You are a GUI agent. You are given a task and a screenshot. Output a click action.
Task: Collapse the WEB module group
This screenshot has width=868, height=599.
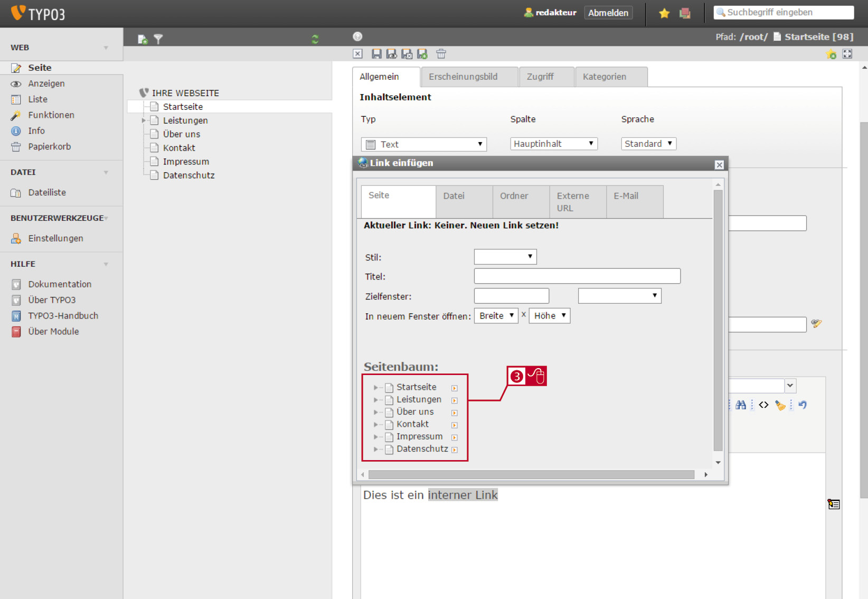click(106, 48)
